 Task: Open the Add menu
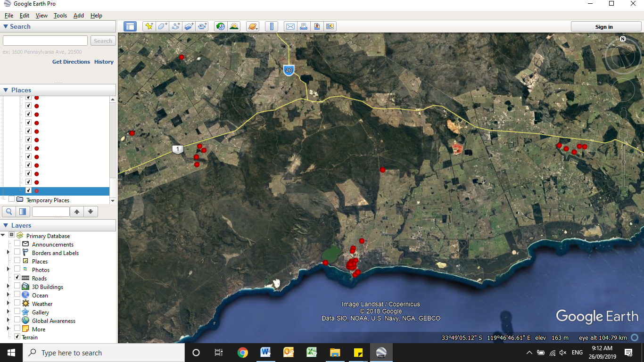(79, 16)
